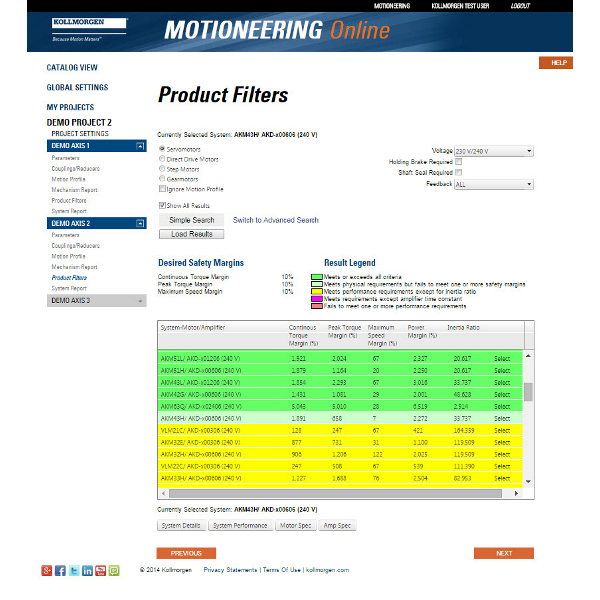Select the Gearmotors radio button
Image resolution: width=600 pixels, height=600 pixels.
click(162, 179)
